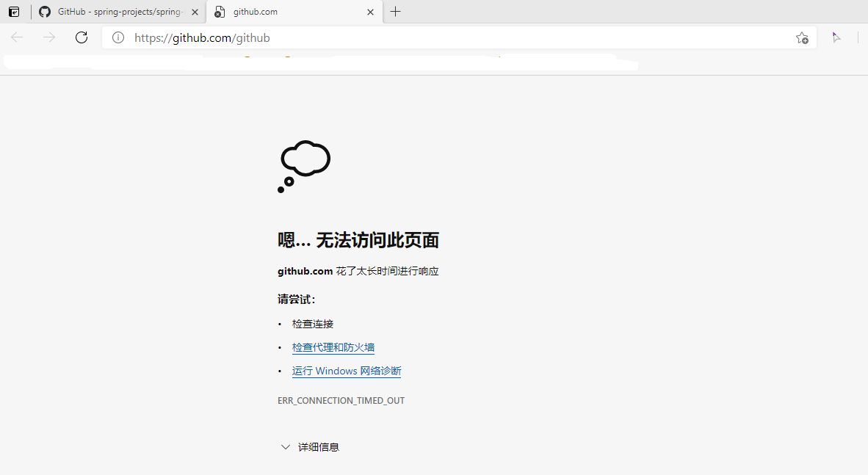Open site information icon in address bar

point(118,37)
